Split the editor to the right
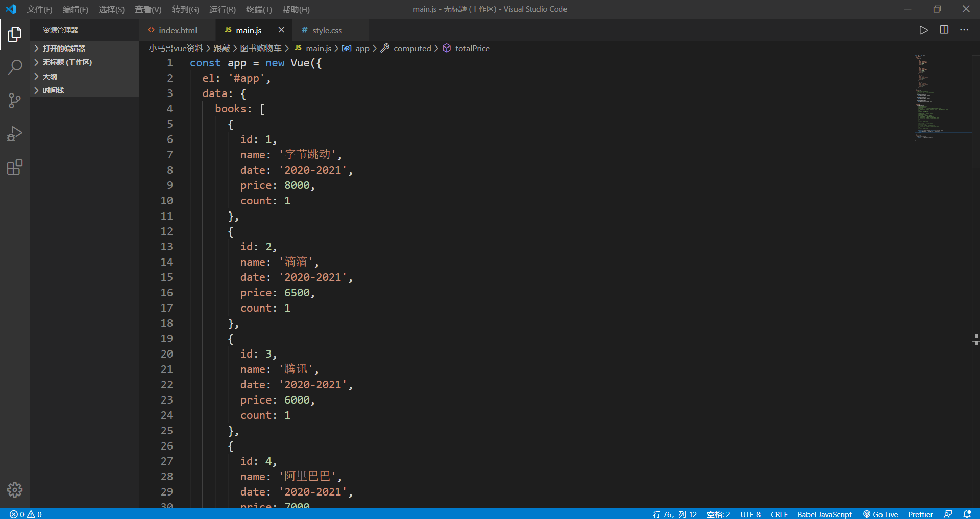The height and width of the screenshot is (519, 980). [944, 30]
